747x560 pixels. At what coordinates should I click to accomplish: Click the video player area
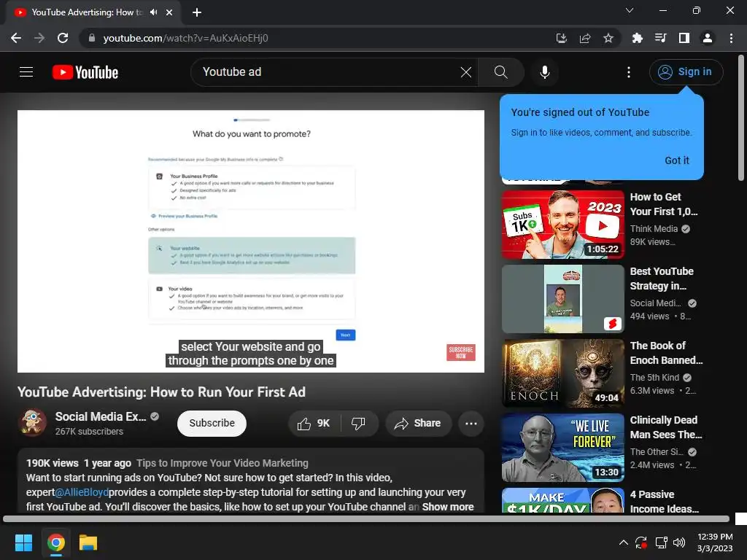251,241
